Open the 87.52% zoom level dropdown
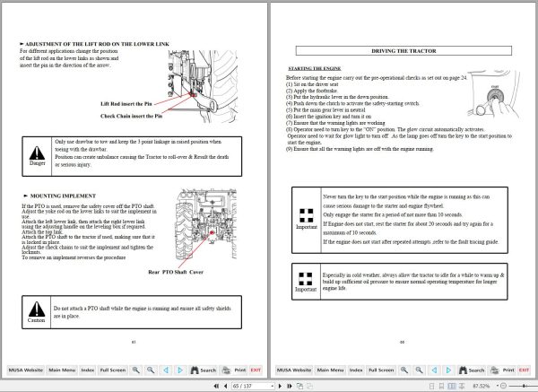 tap(498, 386)
